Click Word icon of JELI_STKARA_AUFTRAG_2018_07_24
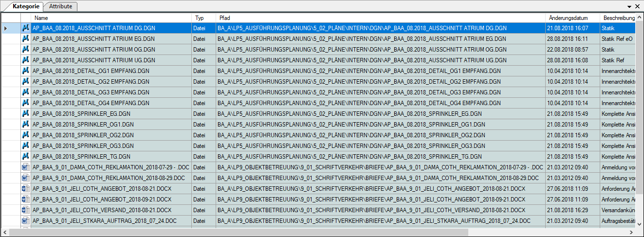644x237 pixels. coord(26,221)
